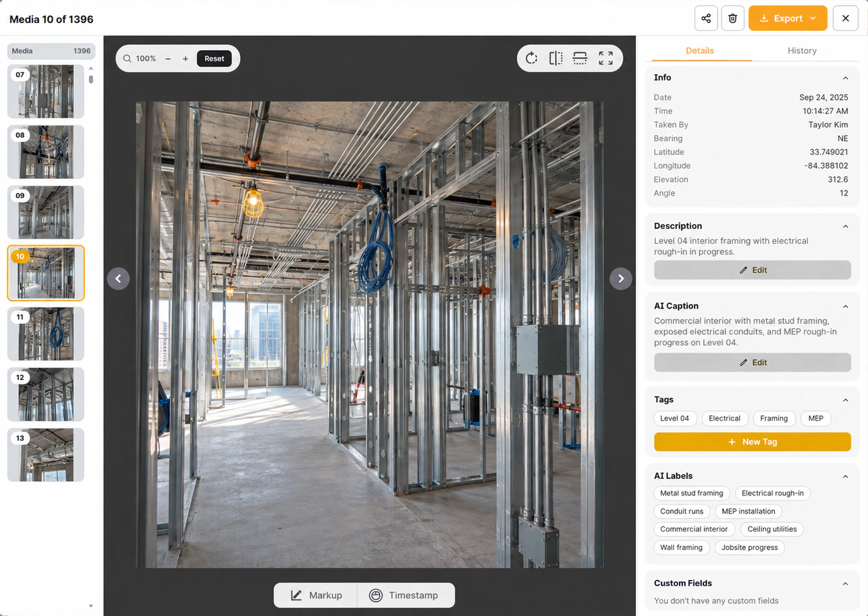Collapse the Info section

845,78
